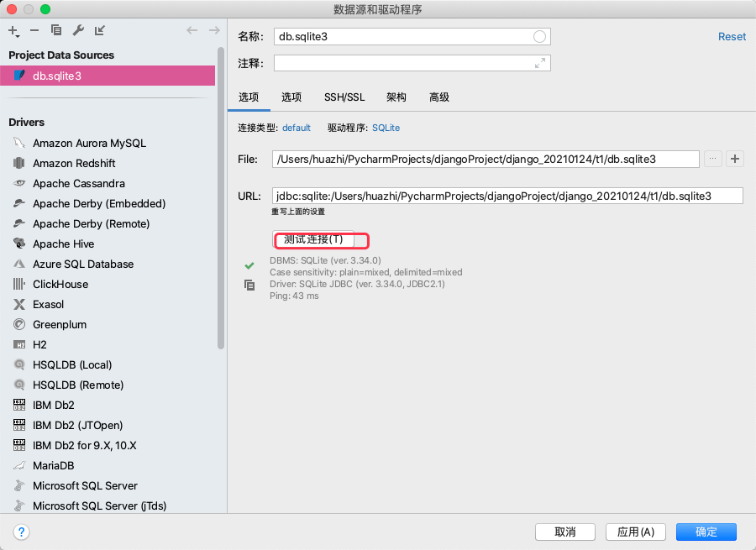Click the remove data source minus icon
Image resolution: width=756 pixels, height=550 pixels.
[x=34, y=30]
